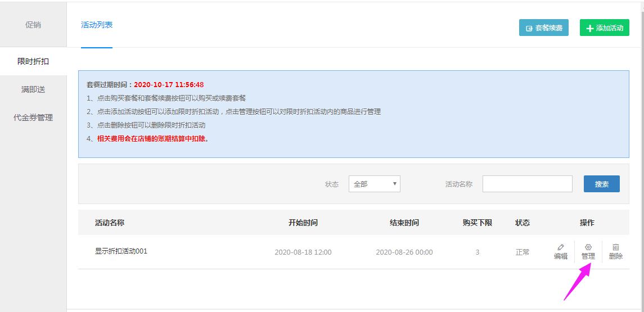Click the 操作 column header
The height and width of the screenshot is (312, 644).
[587, 223]
